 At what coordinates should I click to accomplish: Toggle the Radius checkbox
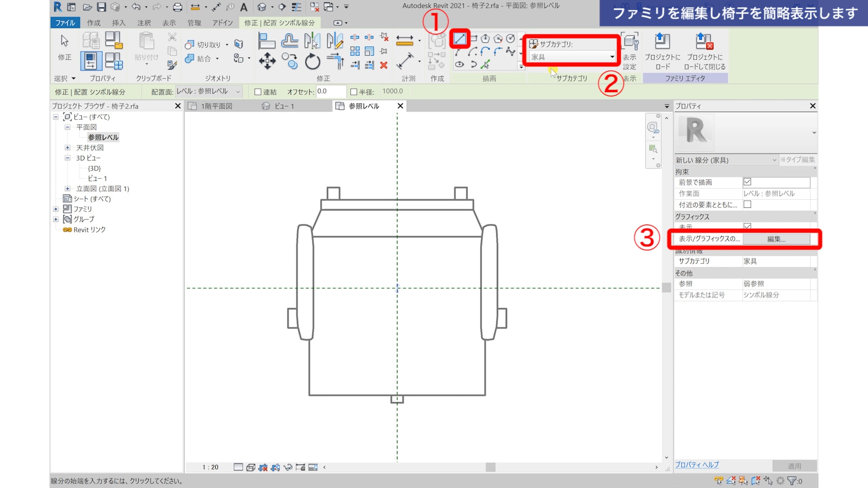(x=354, y=92)
